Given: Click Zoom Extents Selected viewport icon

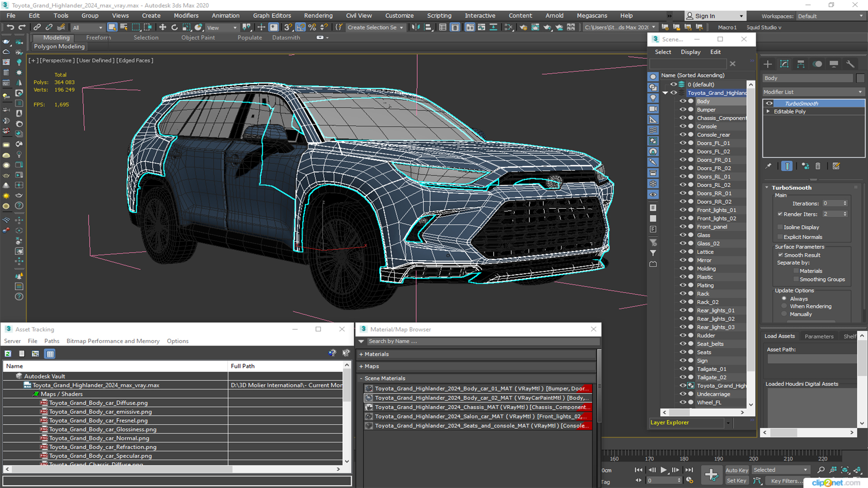Looking at the screenshot, I should coord(845,470).
